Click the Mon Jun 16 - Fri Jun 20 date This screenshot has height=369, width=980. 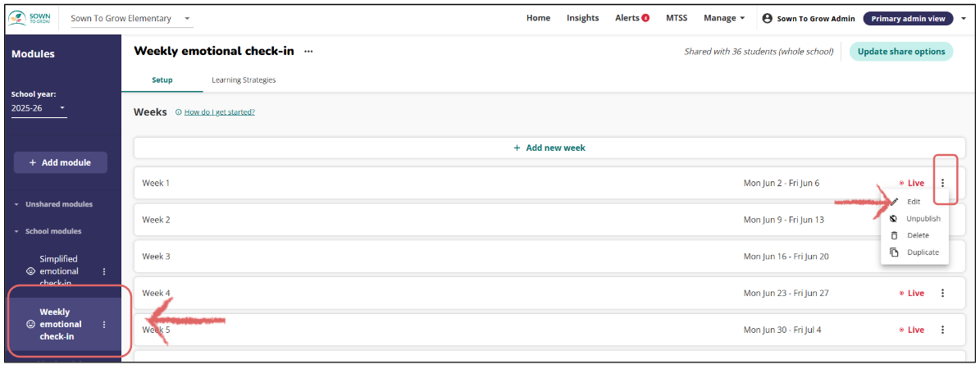[x=786, y=257]
